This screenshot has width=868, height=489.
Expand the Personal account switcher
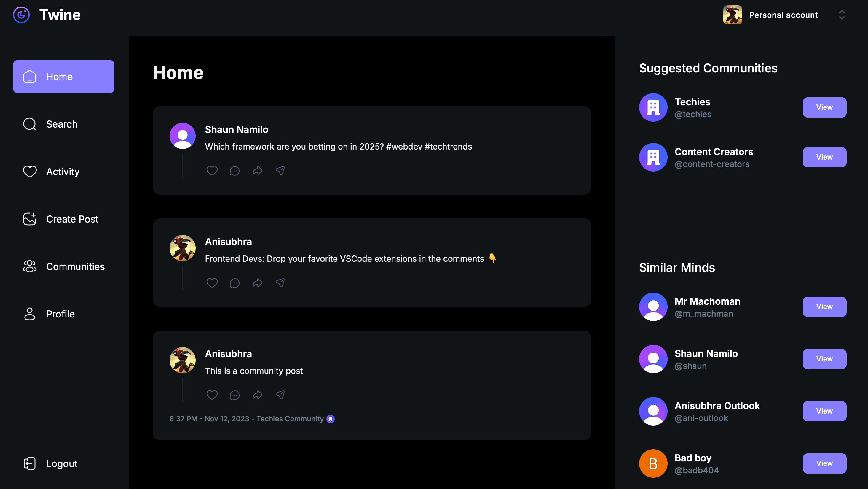[x=841, y=15]
